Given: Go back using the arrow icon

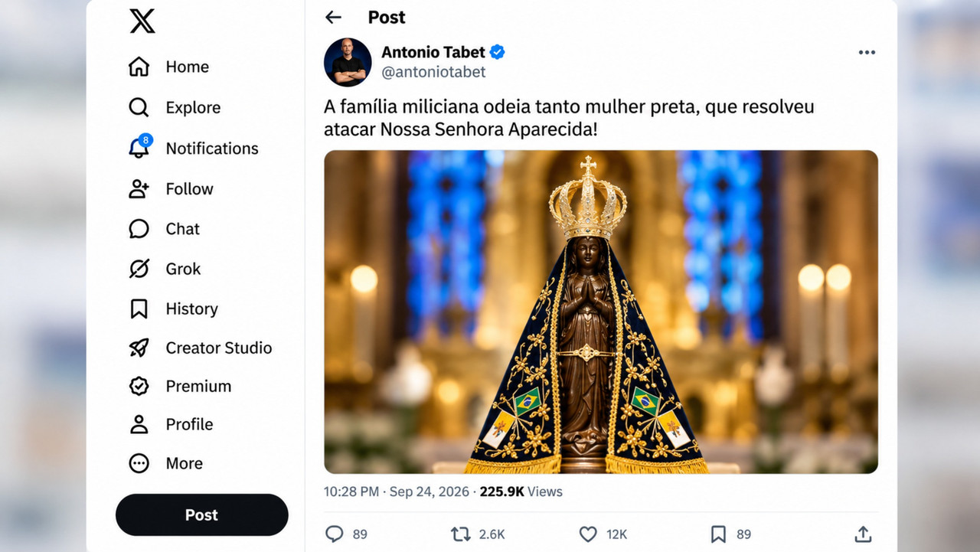Looking at the screenshot, I should click(333, 18).
